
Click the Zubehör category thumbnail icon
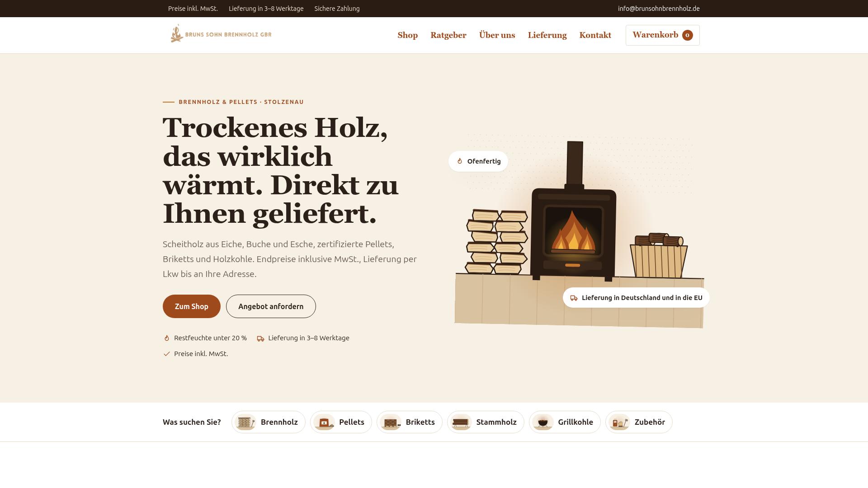[619, 422]
